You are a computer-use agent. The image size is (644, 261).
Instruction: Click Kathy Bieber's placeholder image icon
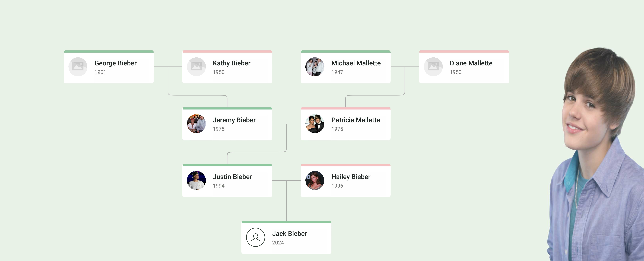pos(196,67)
